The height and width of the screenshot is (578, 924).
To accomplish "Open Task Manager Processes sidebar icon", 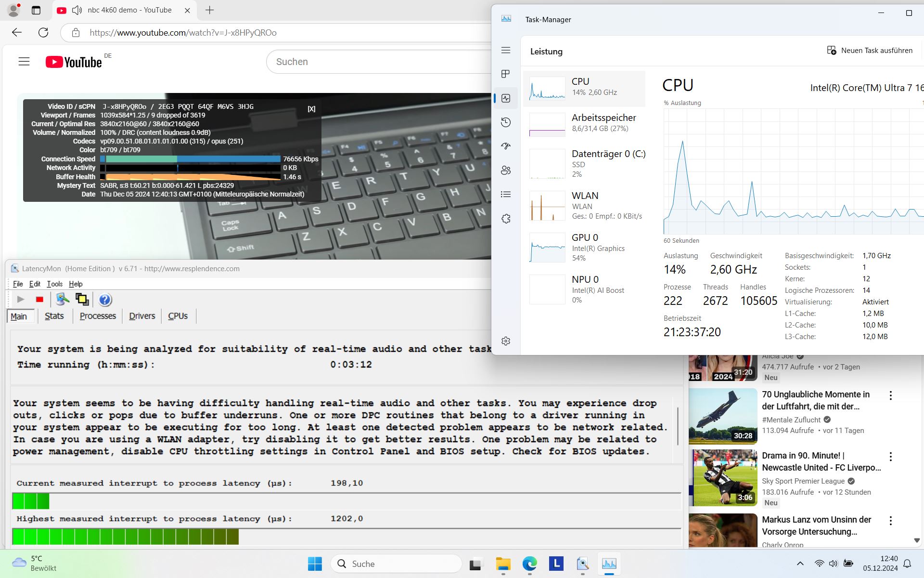I will coord(505,74).
